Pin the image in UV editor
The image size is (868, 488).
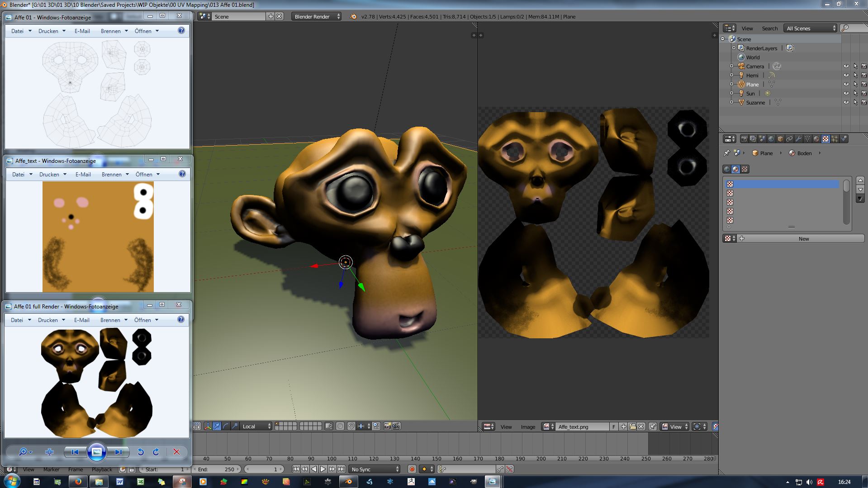[652, 426]
